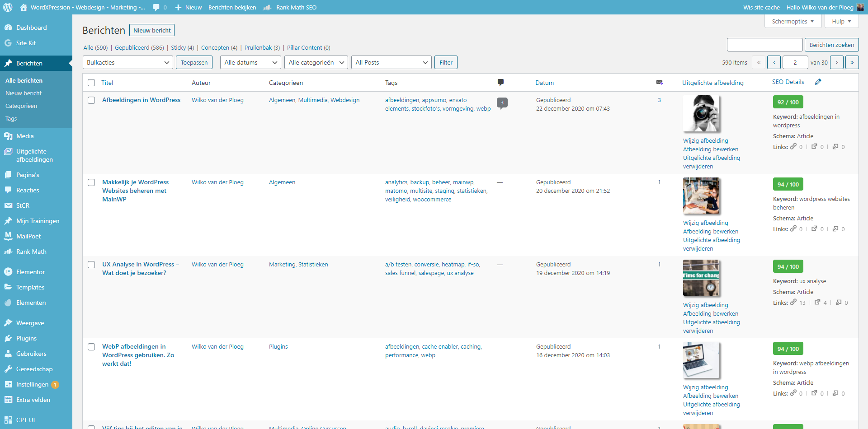The image size is (868, 429).
Task: Click the camera photographer featured thumbnail
Action: coord(702,114)
